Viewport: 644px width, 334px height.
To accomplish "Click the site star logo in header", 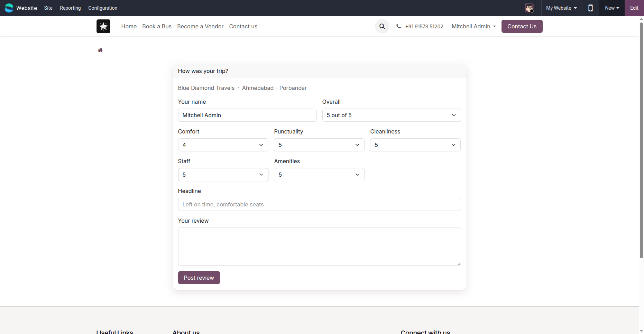I will (103, 26).
